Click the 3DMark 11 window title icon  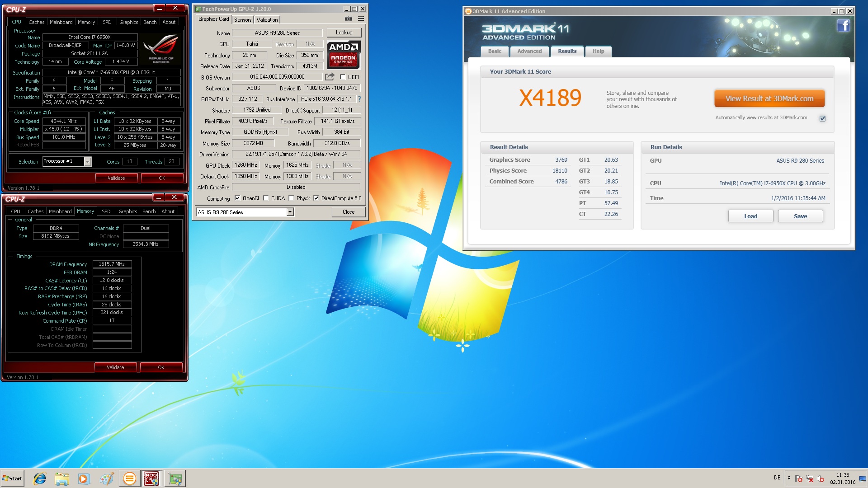point(468,11)
